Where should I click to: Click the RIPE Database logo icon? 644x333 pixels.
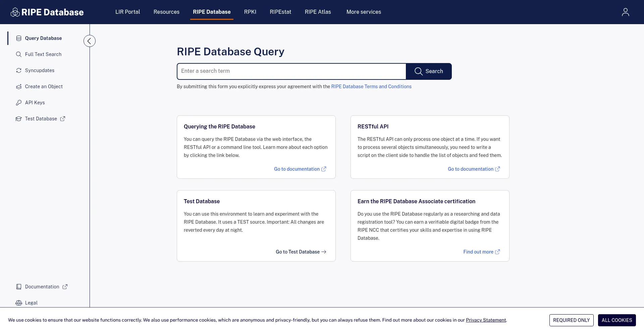(x=15, y=12)
